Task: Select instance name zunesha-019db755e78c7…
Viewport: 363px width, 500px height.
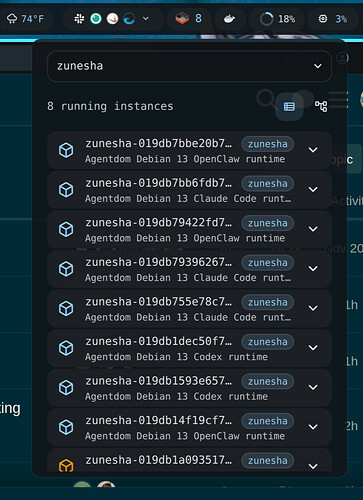Action: (x=158, y=302)
